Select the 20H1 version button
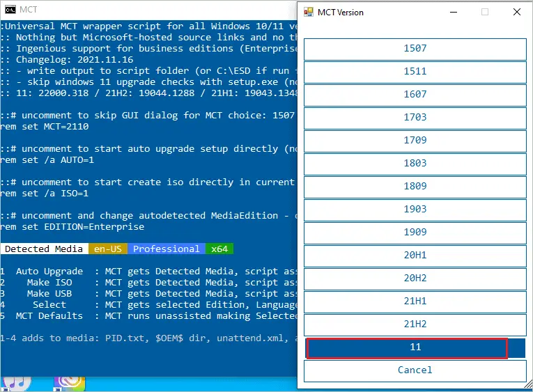 tap(415, 256)
